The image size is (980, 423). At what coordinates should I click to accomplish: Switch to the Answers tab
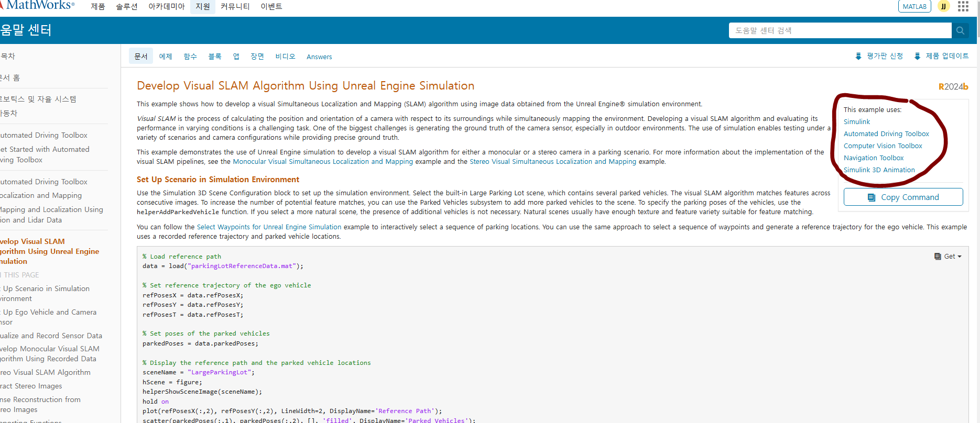click(319, 57)
